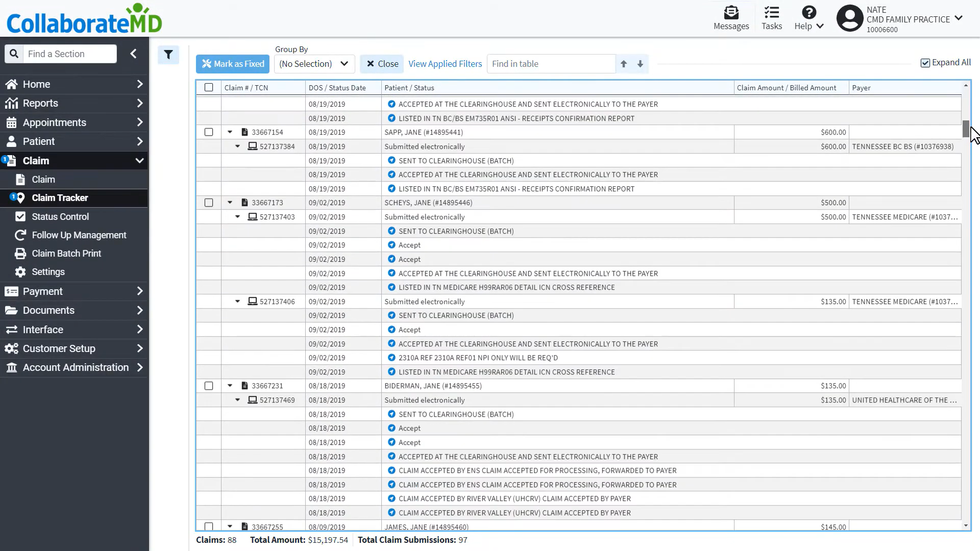Click the CollaborateMD logo
This screenshot has width=980, height=551.
[x=84, y=19]
